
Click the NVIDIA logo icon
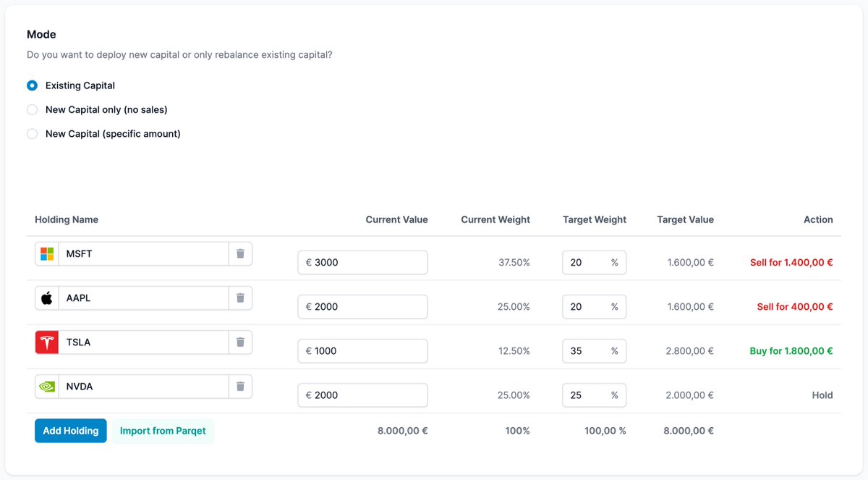pos(47,387)
